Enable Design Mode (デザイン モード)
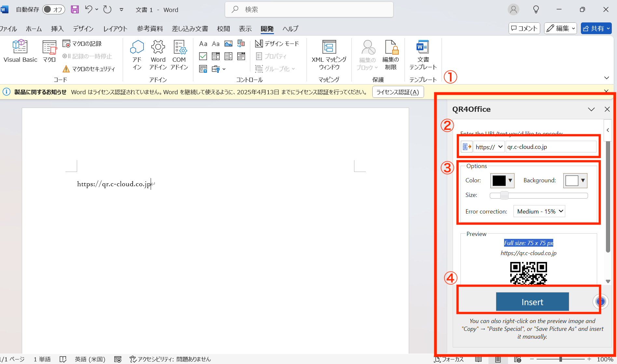The height and width of the screenshot is (364, 617). point(277,43)
